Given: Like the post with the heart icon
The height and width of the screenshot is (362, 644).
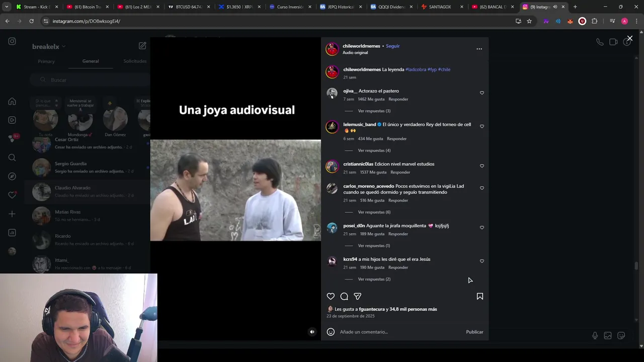Looking at the screenshot, I should pyautogui.click(x=331, y=296).
